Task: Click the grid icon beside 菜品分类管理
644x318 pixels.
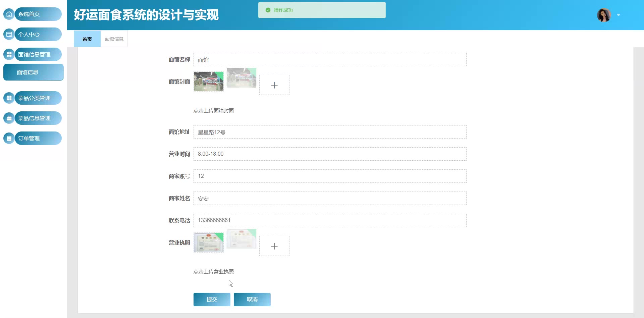Action: click(9, 98)
